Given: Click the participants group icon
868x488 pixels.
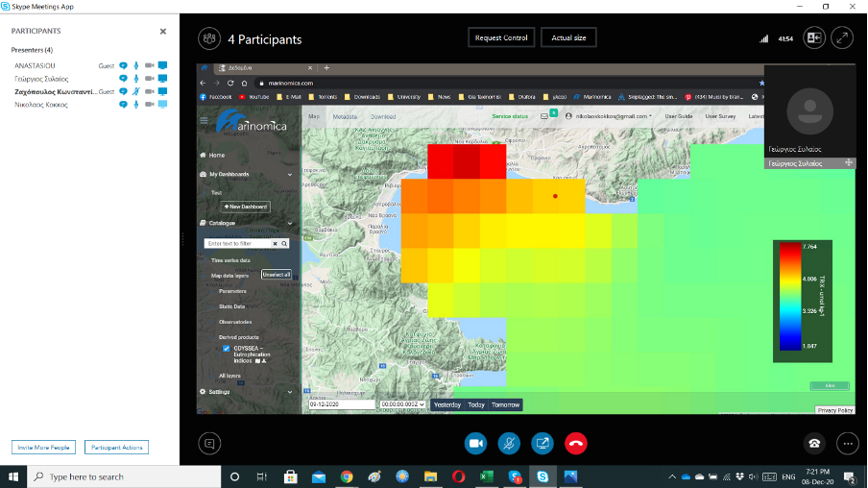Looking at the screenshot, I should [x=208, y=38].
